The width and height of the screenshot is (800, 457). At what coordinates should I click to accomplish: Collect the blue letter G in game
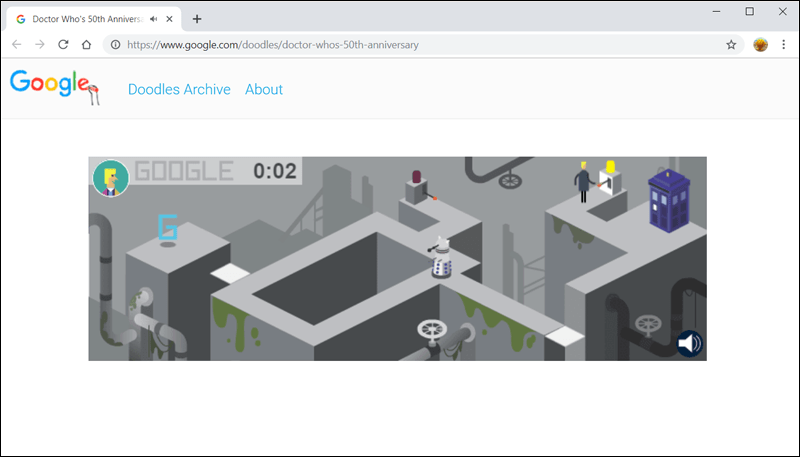[167, 227]
